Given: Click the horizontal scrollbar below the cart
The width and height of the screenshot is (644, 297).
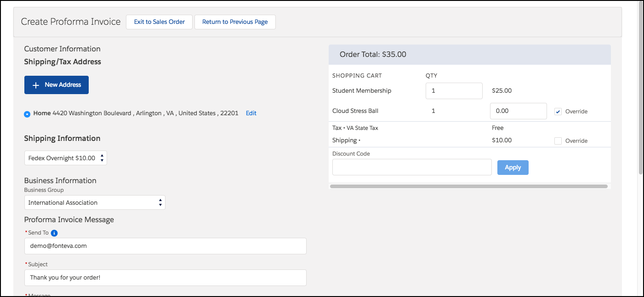Looking at the screenshot, I should (x=469, y=185).
